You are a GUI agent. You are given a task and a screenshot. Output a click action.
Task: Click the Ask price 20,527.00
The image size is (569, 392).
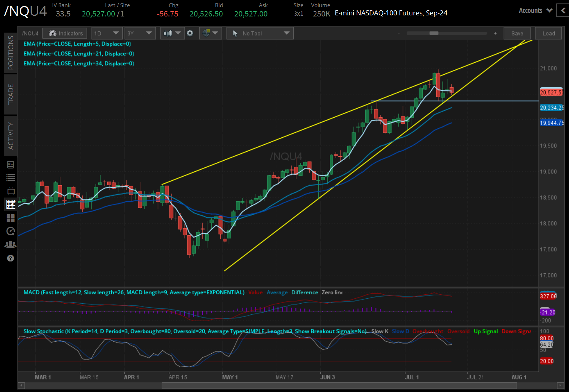click(x=251, y=14)
